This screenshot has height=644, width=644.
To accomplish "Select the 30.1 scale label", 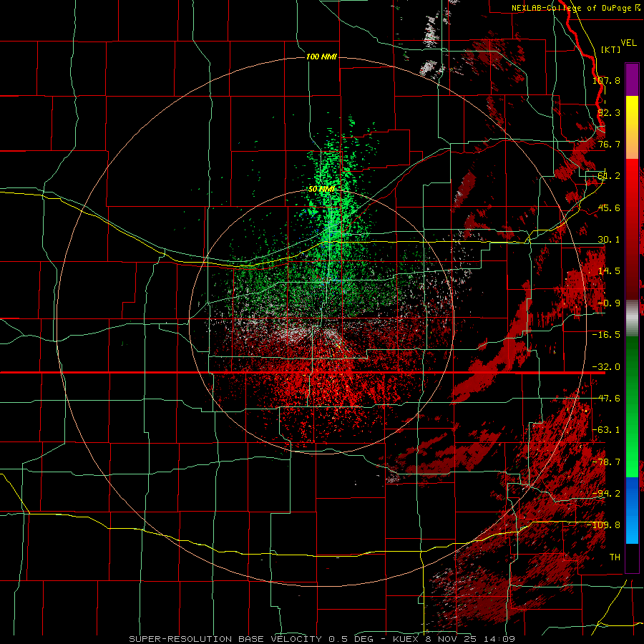I will pyautogui.click(x=609, y=240).
